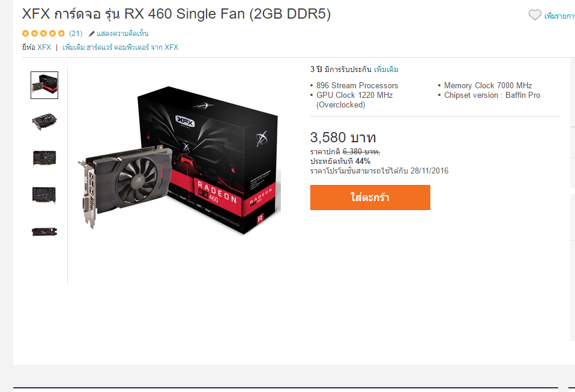Select thumbnail showing box with card
The image size is (575, 392).
click(x=44, y=85)
